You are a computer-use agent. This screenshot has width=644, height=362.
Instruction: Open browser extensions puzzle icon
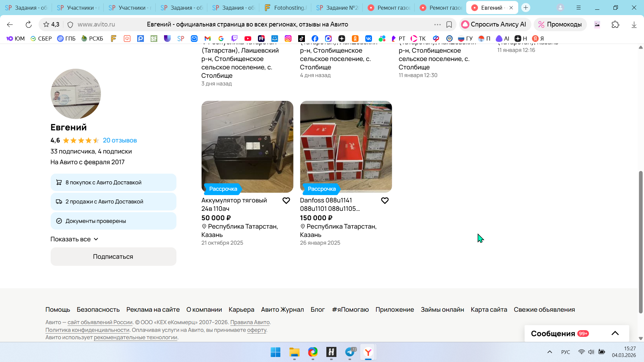(x=615, y=24)
